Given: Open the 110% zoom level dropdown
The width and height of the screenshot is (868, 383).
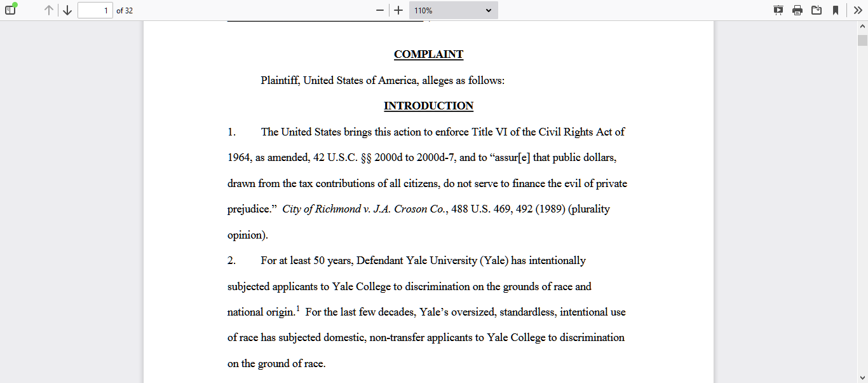Looking at the screenshot, I should pyautogui.click(x=454, y=10).
